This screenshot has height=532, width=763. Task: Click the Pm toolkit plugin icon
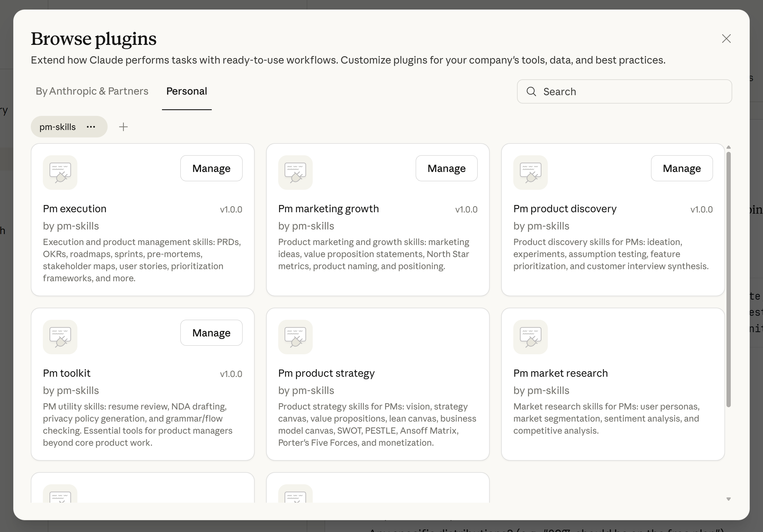pyautogui.click(x=60, y=337)
